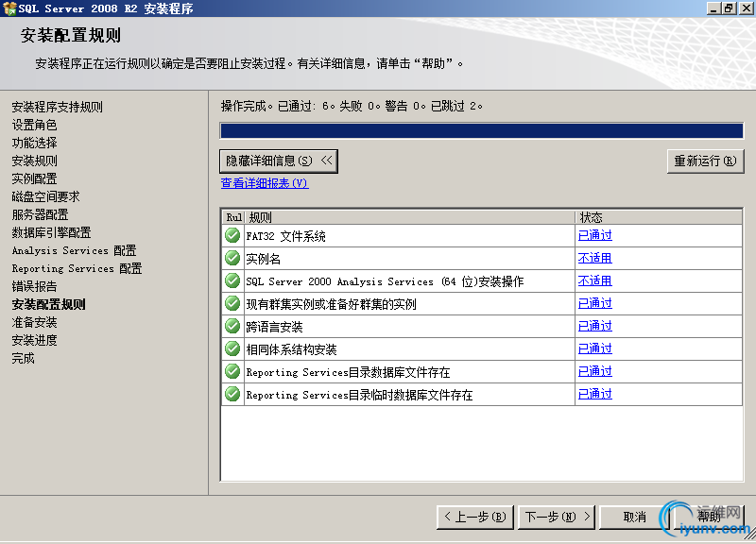756x544 pixels.
Task: Click rule text SQL Server 2000 Analysis Services (64 位)安装操作
Action: 385,281
